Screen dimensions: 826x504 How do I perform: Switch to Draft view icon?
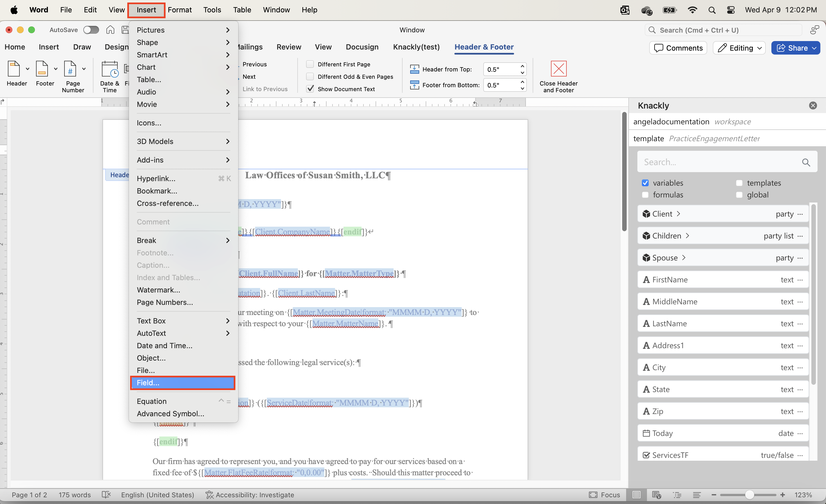(696, 495)
